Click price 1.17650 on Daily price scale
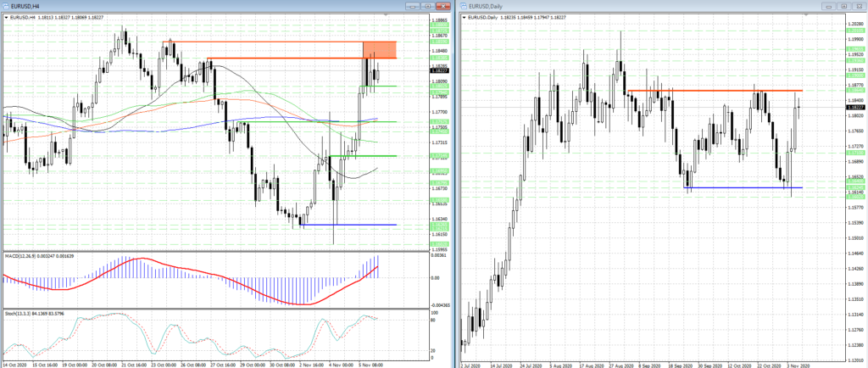Screen dimensions: 868x368 (856, 131)
